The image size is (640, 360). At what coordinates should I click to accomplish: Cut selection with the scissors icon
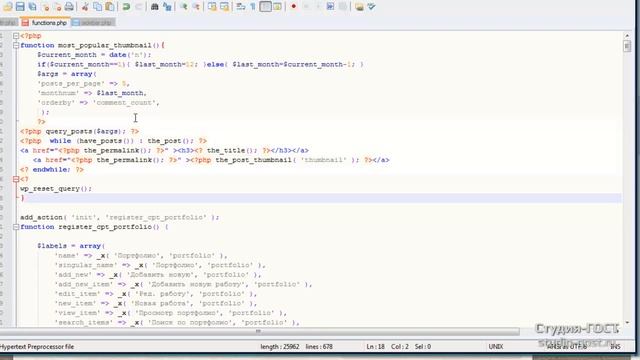[x=85, y=7]
